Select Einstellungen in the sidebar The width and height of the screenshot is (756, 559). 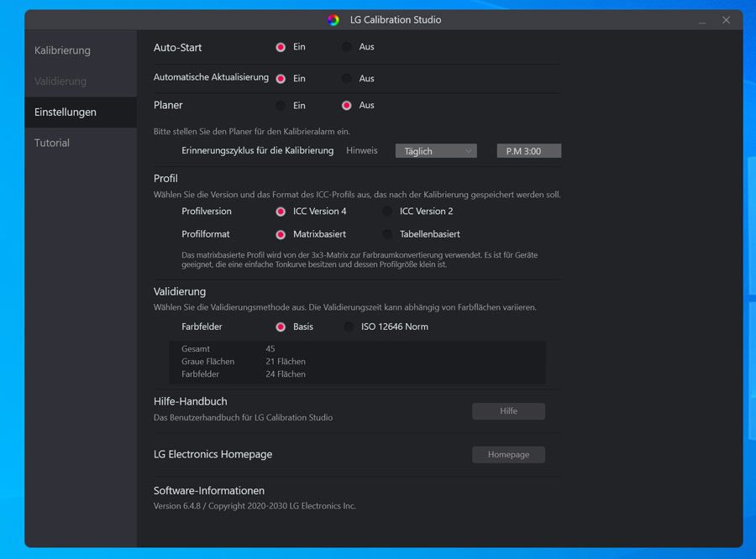pos(81,112)
